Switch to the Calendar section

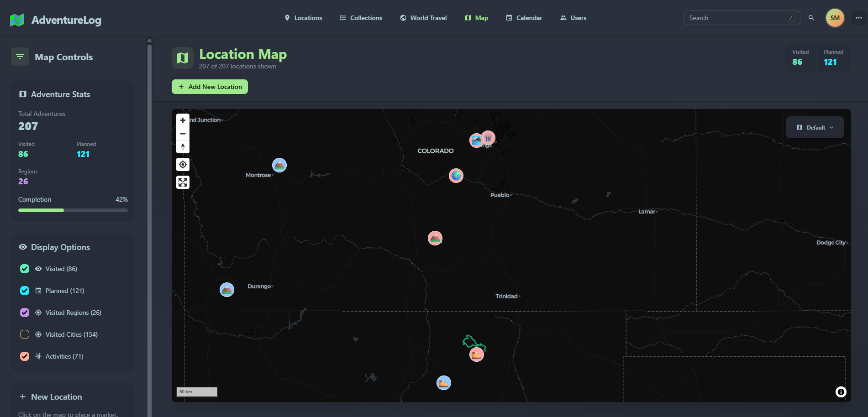[x=524, y=18]
